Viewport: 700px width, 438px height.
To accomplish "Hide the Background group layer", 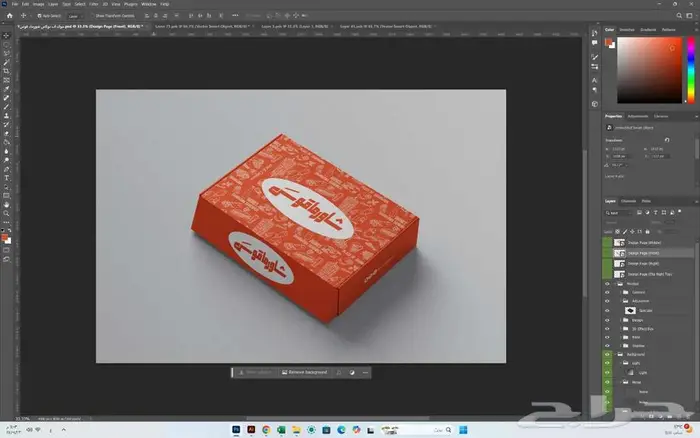I will coord(607,355).
